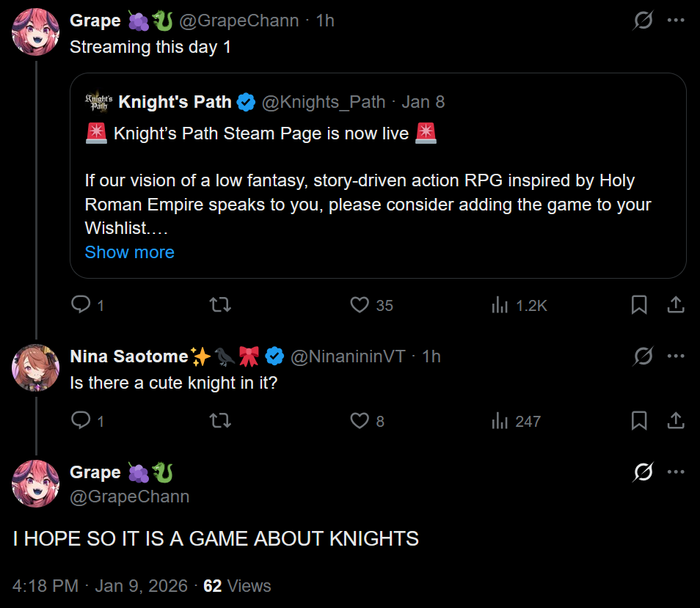Open Nina Saotome's avatar picture
This screenshot has height=608, width=700.
coord(35,368)
